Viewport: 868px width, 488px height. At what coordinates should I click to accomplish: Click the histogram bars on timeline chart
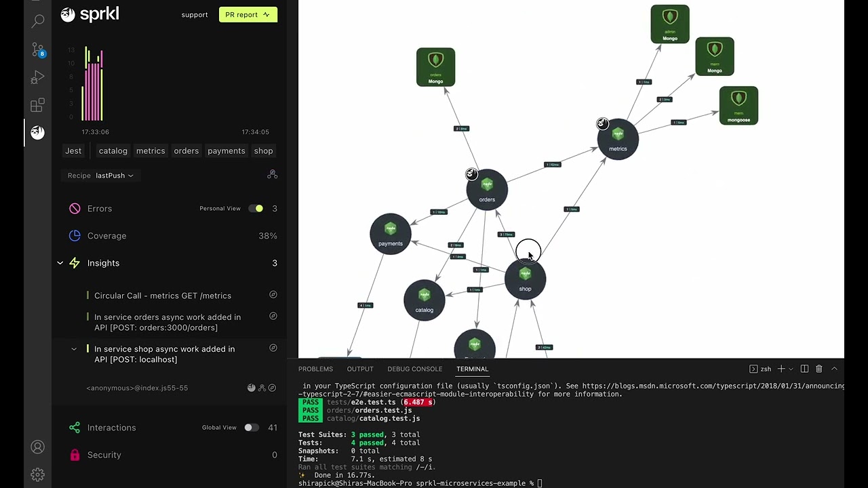point(92,83)
